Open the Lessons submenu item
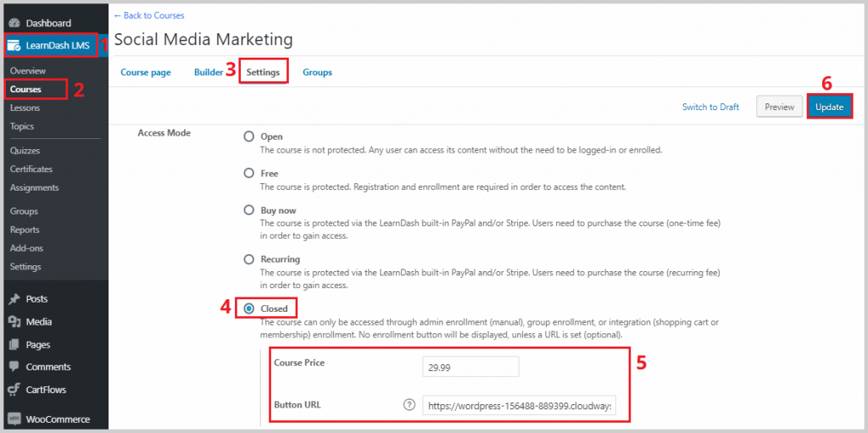 25,108
